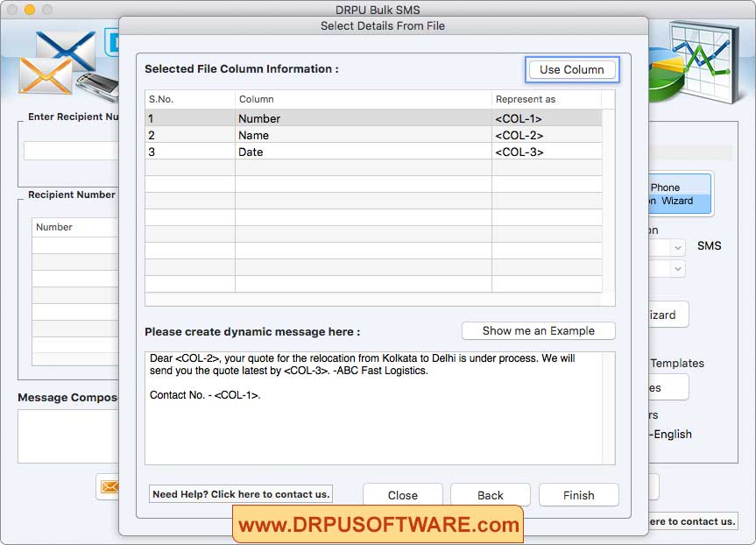
Task: Click the mobile phone icon in main window
Action: [x=99, y=87]
